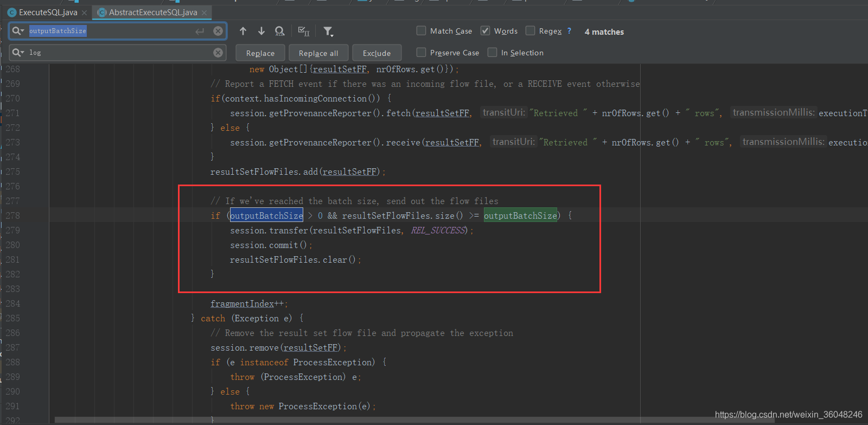
Task: Click session.commit() on line 280
Action: coord(269,245)
